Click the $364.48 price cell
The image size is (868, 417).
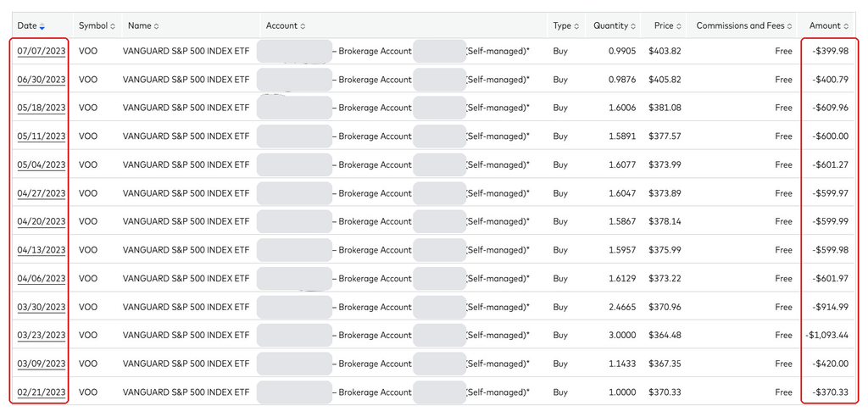pos(665,336)
